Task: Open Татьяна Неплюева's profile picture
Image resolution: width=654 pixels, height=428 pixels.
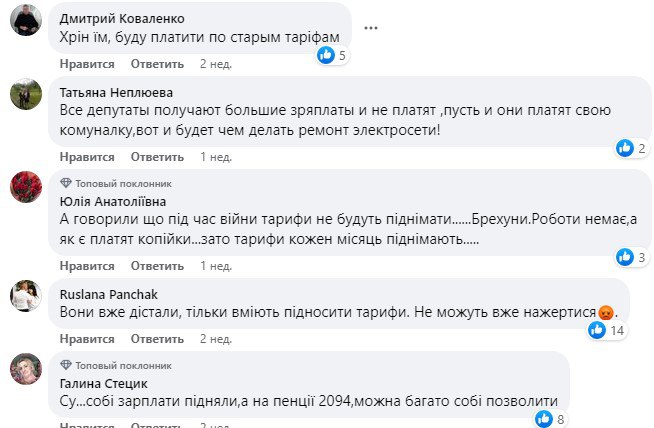Action: [25, 94]
